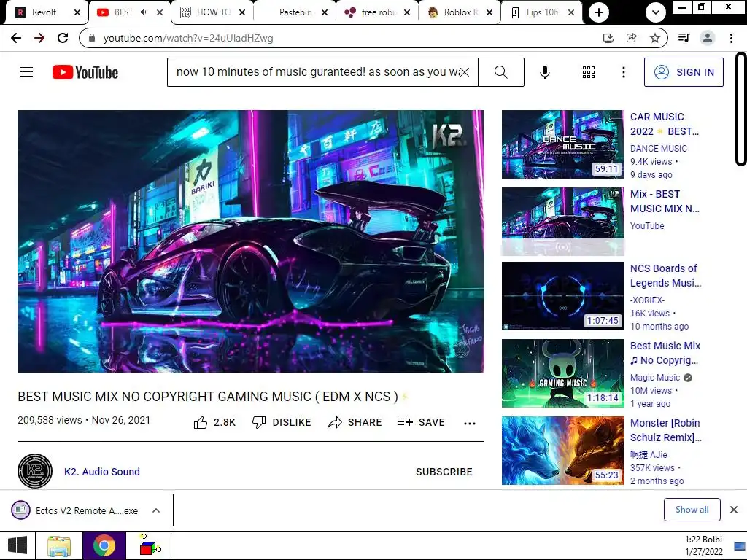Bookmark this page with the star icon

tap(655, 38)
